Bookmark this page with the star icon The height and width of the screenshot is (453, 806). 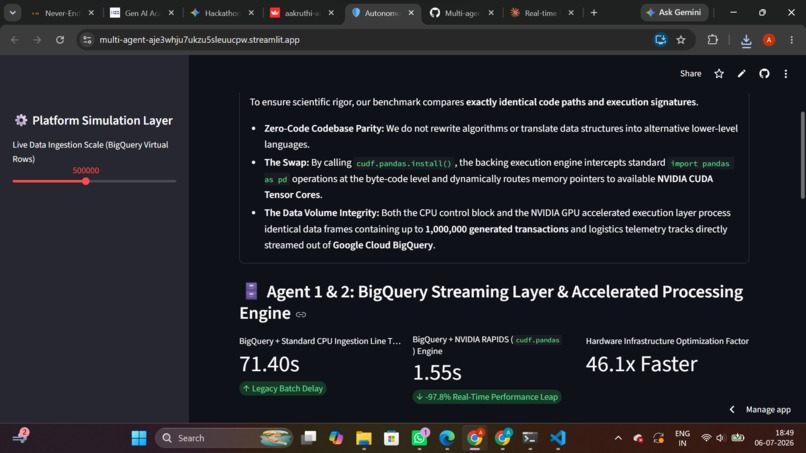tap(681, 40)
